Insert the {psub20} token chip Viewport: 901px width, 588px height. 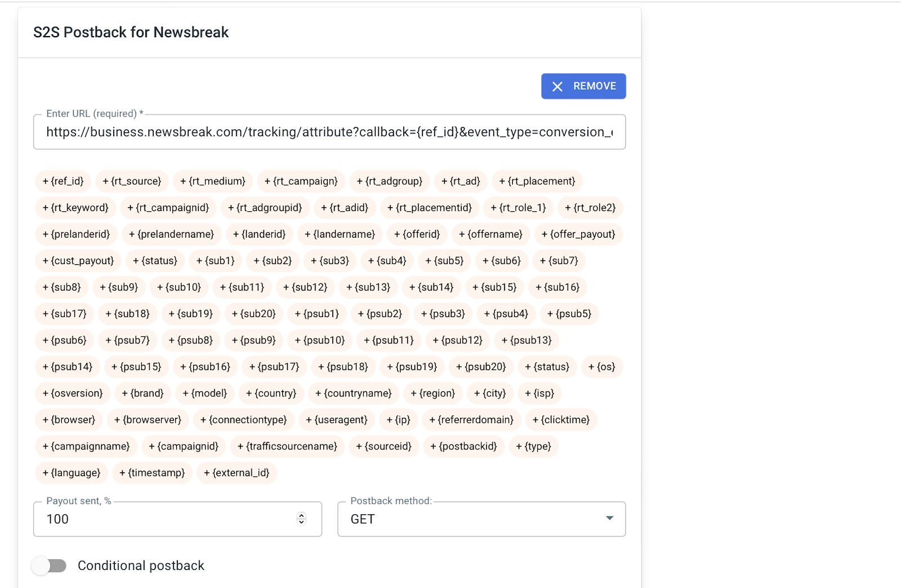click(481, 367)
